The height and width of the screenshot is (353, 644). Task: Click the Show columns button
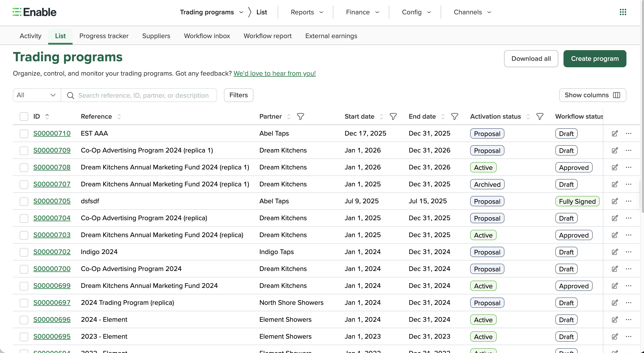click(x=592, y=95)
